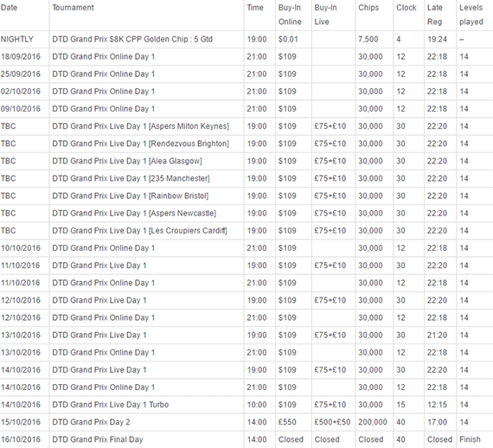Select the '15/10/2016' date cell
The width and height of the screenshot is (493, 448).
click(x=21, y=422)
